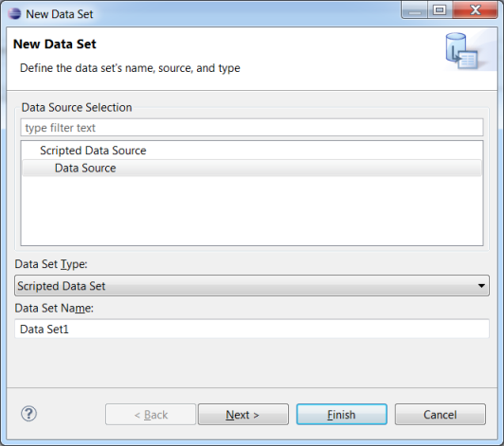Screen dimensions: 504x446
Task: Go to the next wizard page
Action: click(243, 415)
